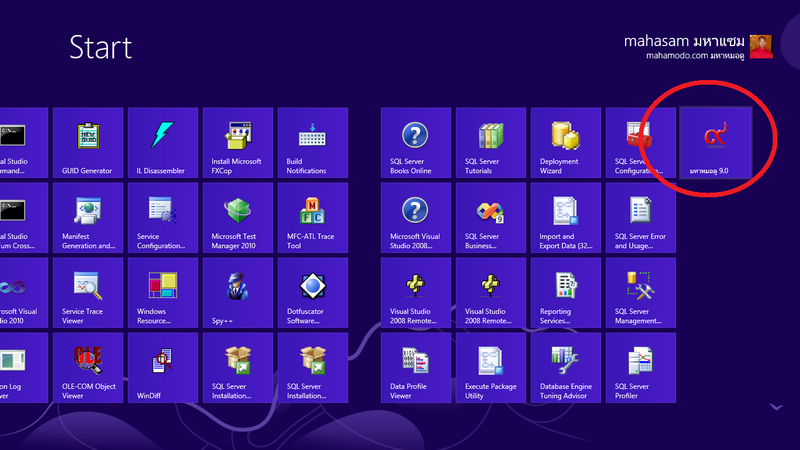Open Build Notifications tile
Screen dimensions: 800x450
coord(313,143)
